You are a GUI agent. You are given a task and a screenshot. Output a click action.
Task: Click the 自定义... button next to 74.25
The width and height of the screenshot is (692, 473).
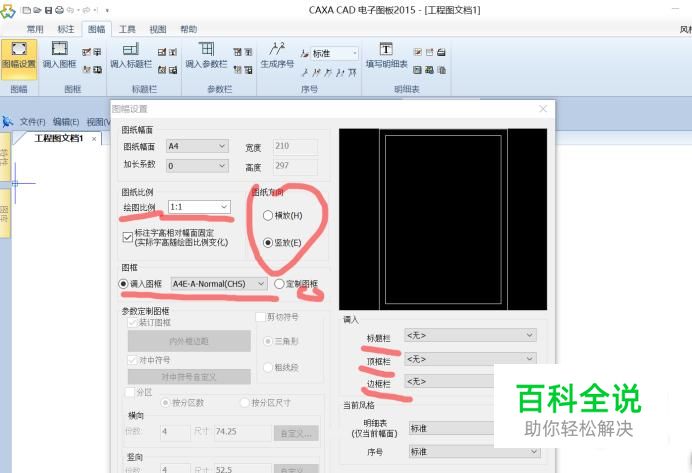click(296, 433)
